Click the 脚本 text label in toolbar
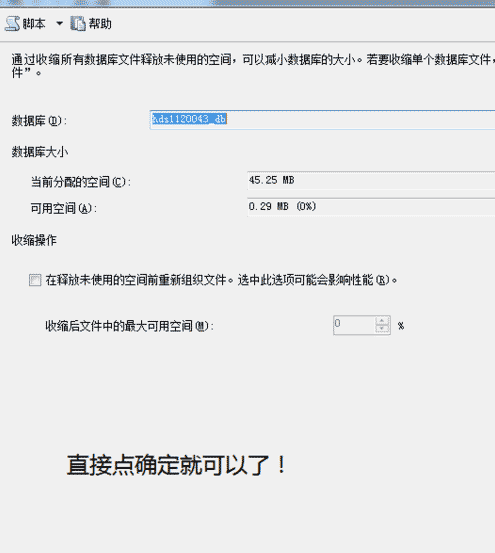Screen dimensions: 495x553 point(34,24)
